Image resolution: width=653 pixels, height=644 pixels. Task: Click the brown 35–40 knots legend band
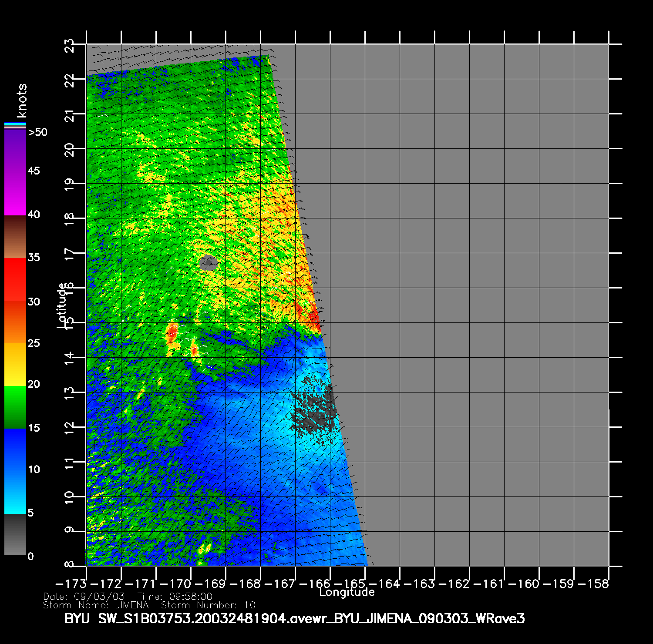pos(15,237)
